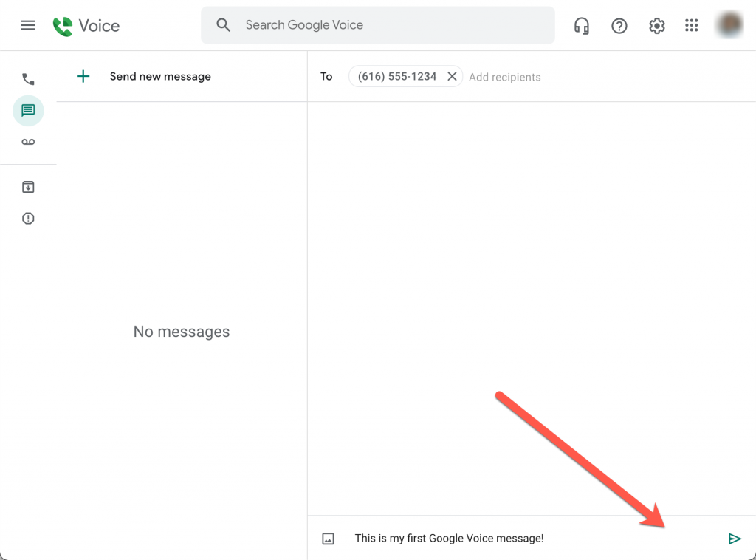756x560 pixels.
Task: Open the Voicemail tab icon
Action: pos(28,141)
